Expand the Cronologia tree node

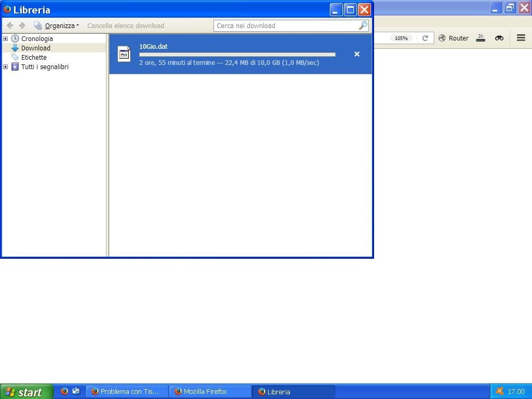(5, 38)
